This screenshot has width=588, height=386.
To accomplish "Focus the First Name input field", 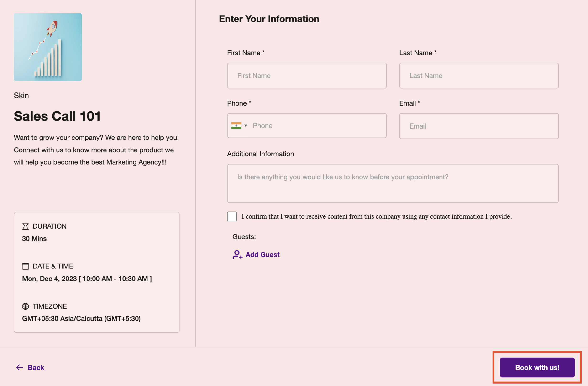I will tap(307, 76).
